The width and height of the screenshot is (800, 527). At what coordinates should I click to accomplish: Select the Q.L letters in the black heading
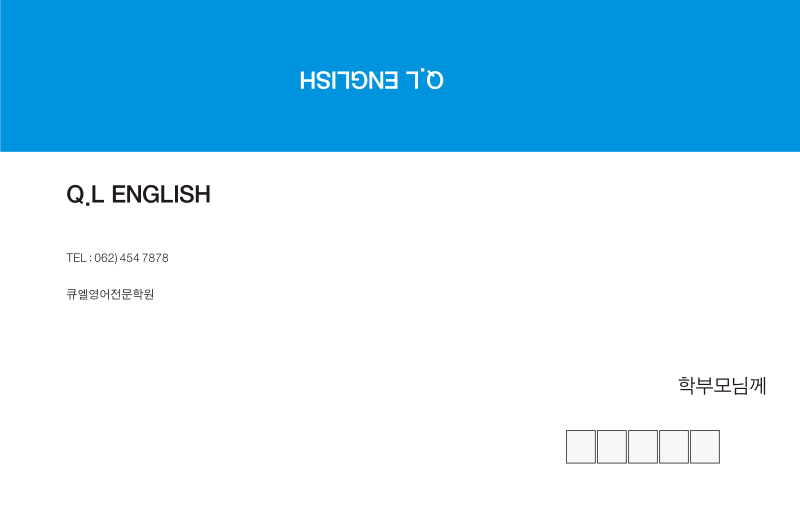[x=85, y=195]
